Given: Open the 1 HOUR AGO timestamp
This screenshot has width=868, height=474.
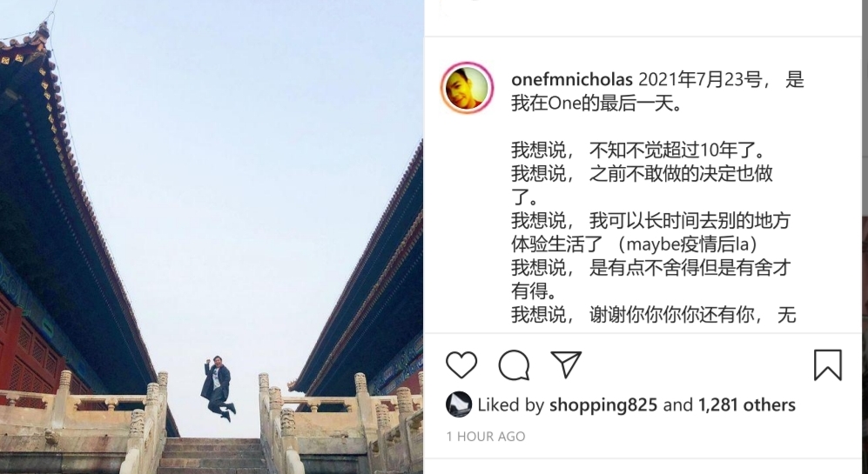Looking at the screenshot, I should pyautogui.click(x=486, y=437).
